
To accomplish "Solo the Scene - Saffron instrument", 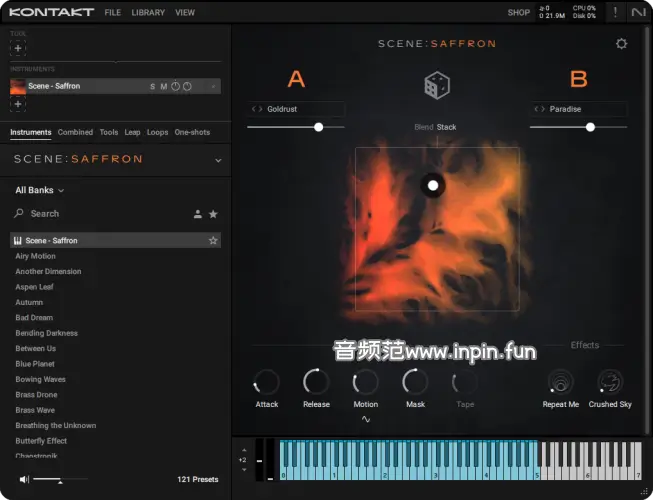I will click(x=152, y=87).
